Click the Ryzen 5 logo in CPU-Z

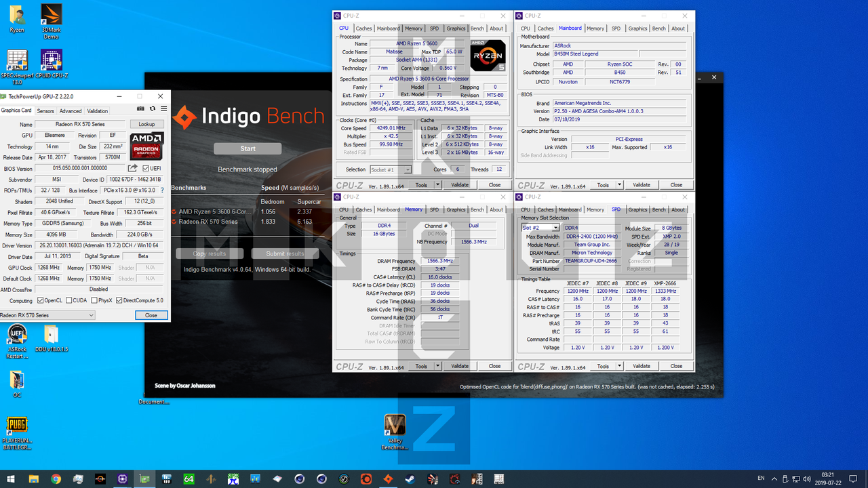pyautogui.click(x=488, y=56)
